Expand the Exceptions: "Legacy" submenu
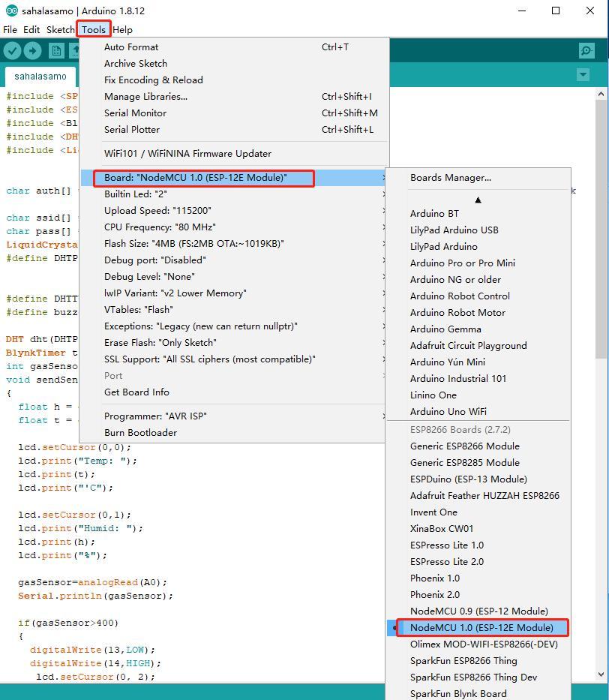This screenshot has width=609, height=700. [x=233, y=326]
